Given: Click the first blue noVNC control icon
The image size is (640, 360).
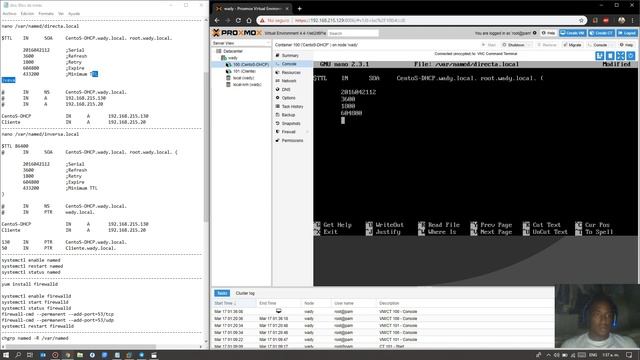Looking at the screenshot, I should coord(600,56).
